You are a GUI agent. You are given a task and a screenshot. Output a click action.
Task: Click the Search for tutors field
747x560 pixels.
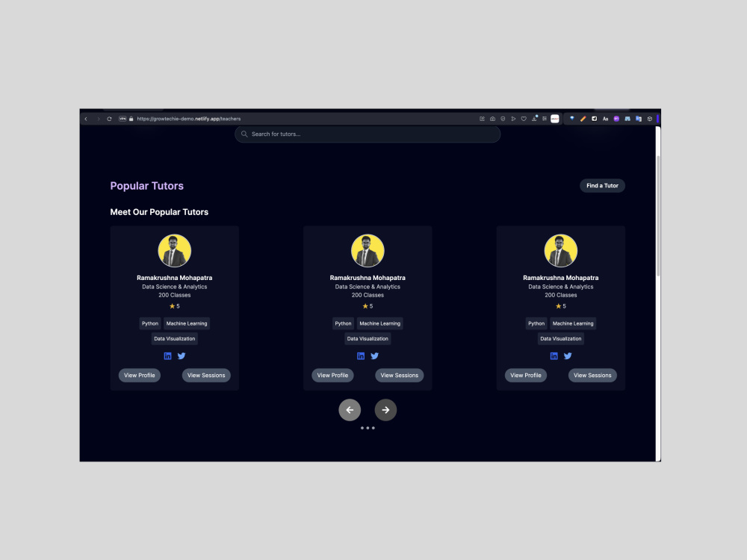click(368, 134)
